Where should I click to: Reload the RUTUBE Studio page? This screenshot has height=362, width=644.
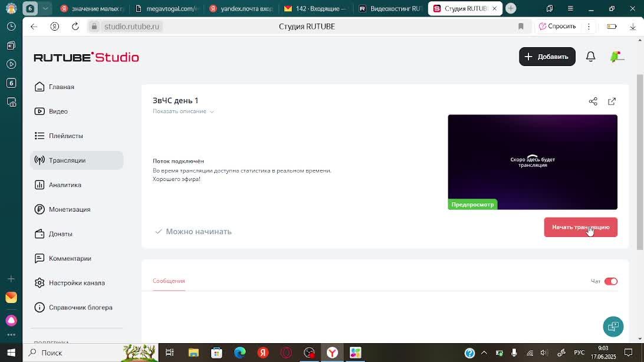[x=75, y=27]
